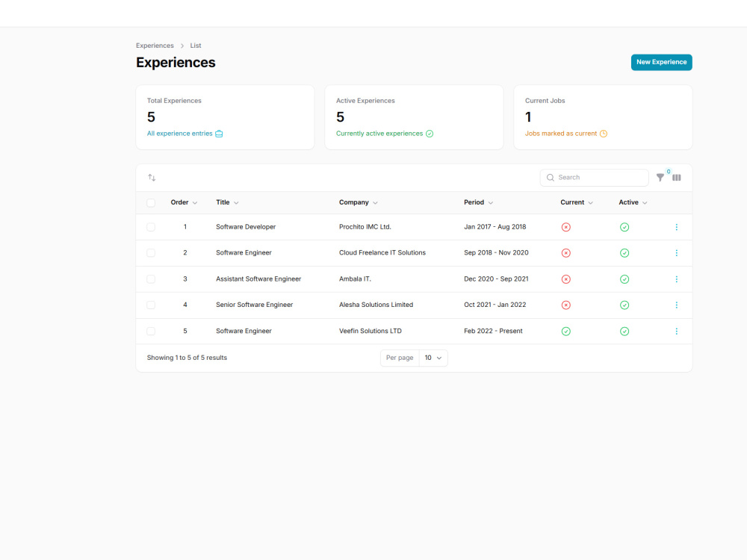Click the reorder records arrows icon
Screen dimensions: 747x560
tap(152, 178)
